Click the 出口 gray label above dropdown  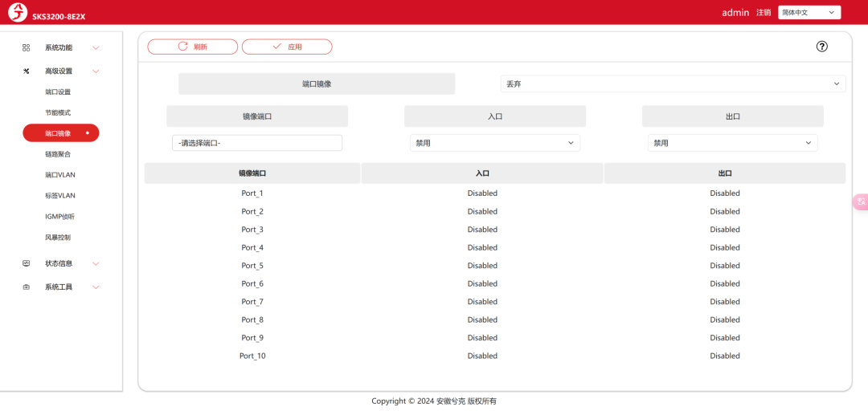(732, 116)
